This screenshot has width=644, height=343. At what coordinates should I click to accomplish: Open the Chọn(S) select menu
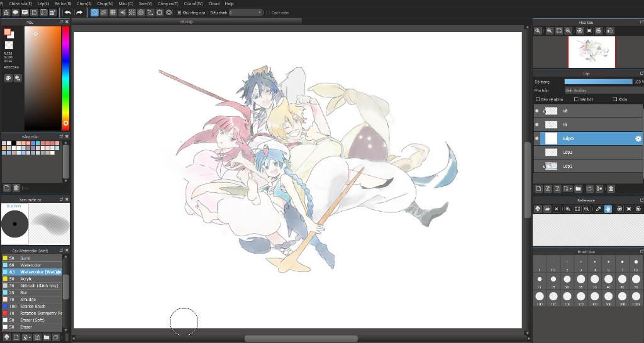click(84, 4)
